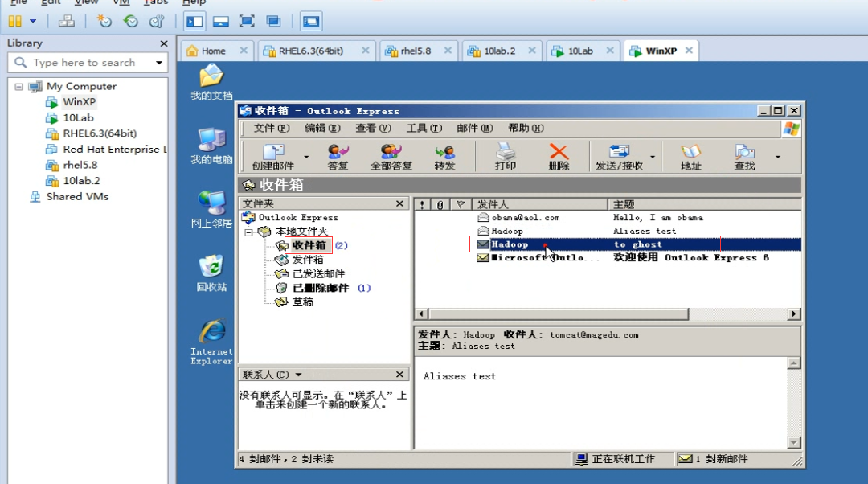Open dropdown arrow next to 发送/接收
The width and height of the screenshot is (868, 484).
(x=652, y=157)
